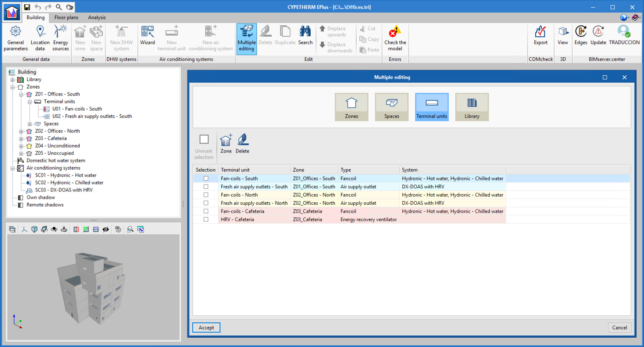
Task: Click the Delete eraser in Multiple editing
Action: 242,143
